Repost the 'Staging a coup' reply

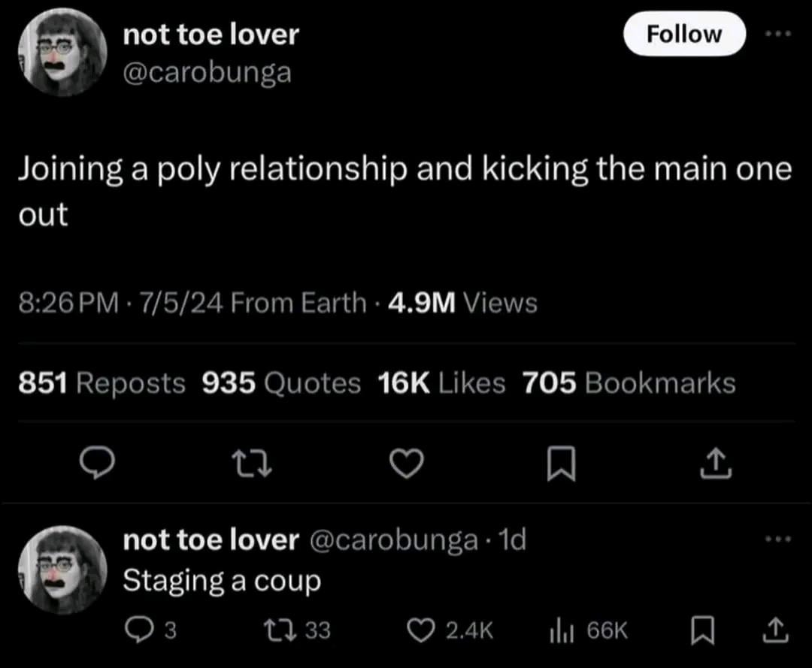coord(297,630)
